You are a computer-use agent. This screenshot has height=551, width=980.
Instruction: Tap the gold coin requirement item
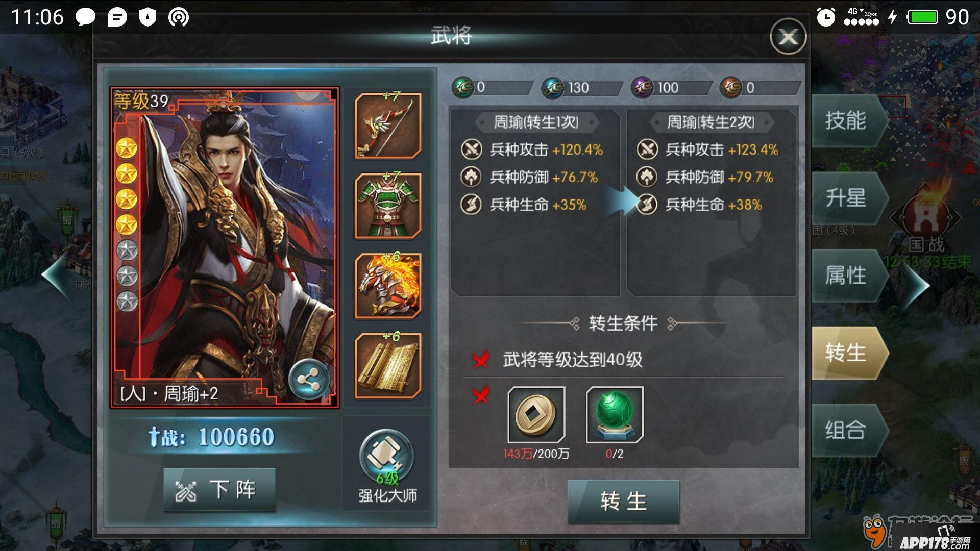pyautogui.click(x=536, y=415)
